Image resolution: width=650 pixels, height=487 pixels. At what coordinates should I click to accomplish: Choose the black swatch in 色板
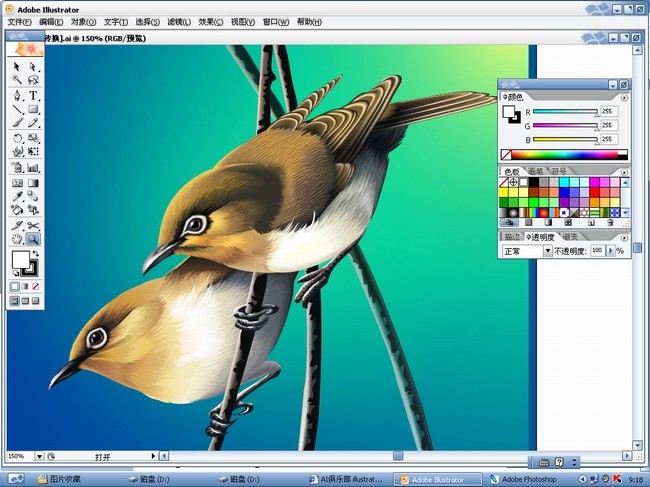pyautogui.click(x=534, y=182)
